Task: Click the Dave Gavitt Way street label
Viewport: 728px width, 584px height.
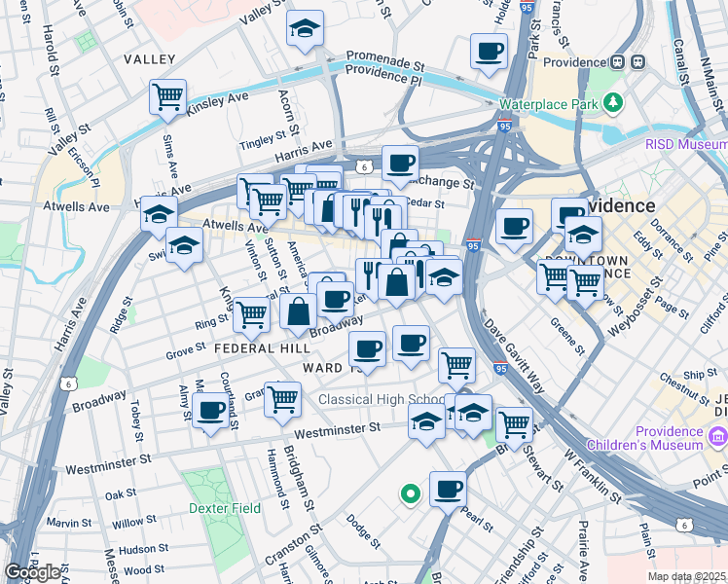Action: point(514,355)
